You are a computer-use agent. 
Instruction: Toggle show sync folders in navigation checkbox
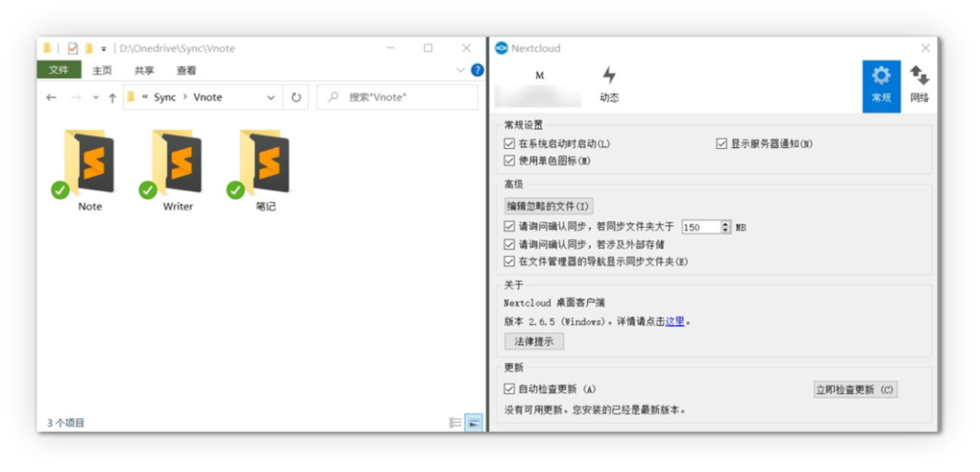[509, 261]
